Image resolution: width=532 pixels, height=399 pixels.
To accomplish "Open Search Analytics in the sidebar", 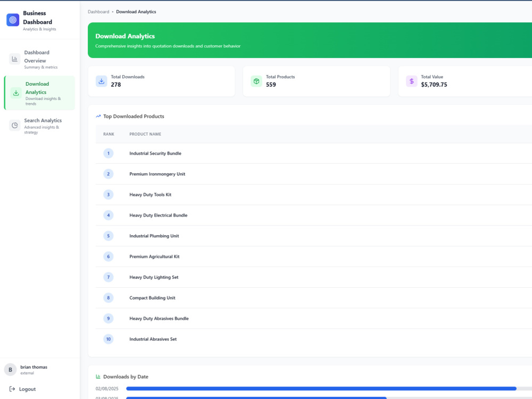I will coord(40,126).
